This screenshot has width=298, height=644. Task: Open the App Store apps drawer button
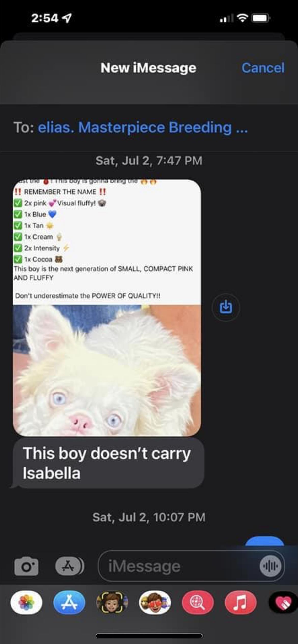[x=70, y=566]
